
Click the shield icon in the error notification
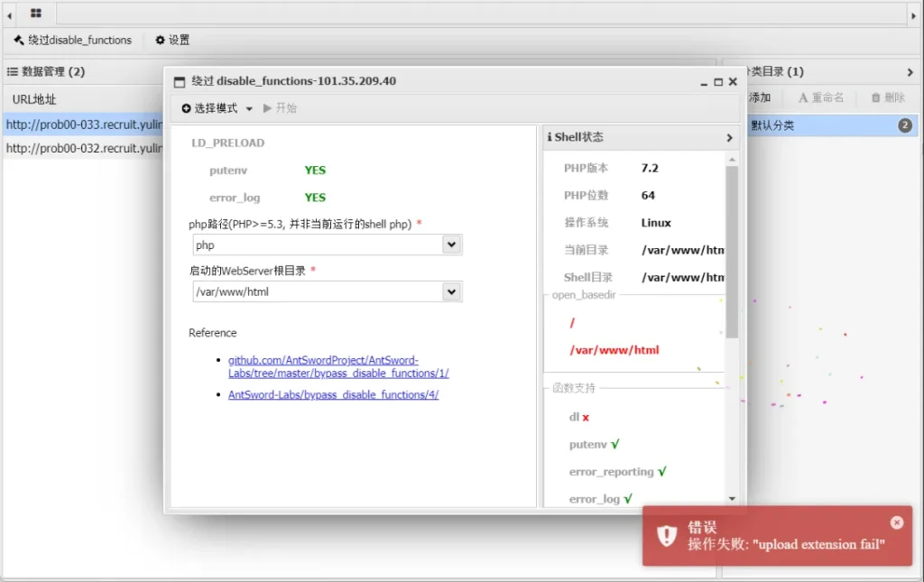point(667,536)
